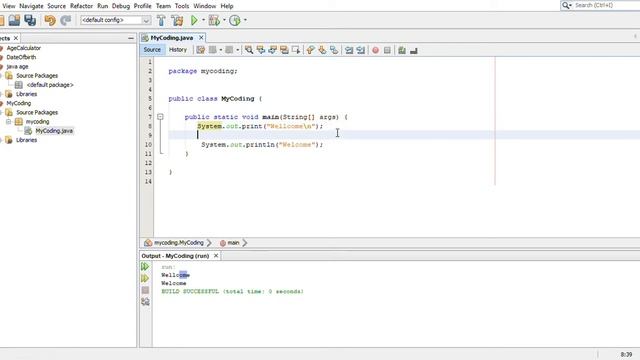Screen dimensions: 640x360
Task: Click the mycoding.MyCoding breadcrumb
Action: click(178, 243)
